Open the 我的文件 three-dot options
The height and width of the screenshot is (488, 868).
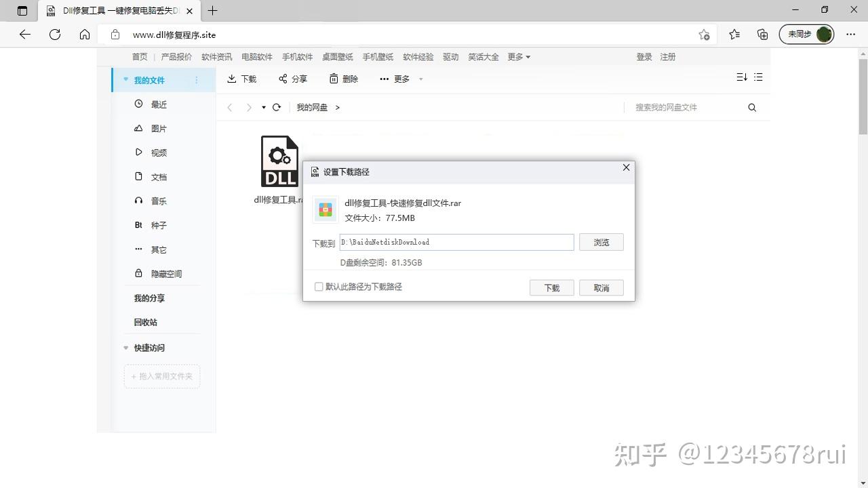[x=197, y=80]
